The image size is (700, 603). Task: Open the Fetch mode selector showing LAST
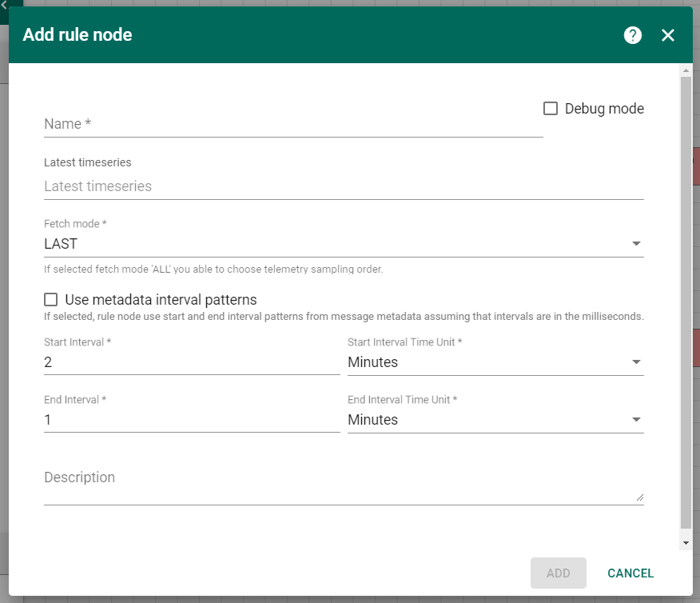coord(344,243)
